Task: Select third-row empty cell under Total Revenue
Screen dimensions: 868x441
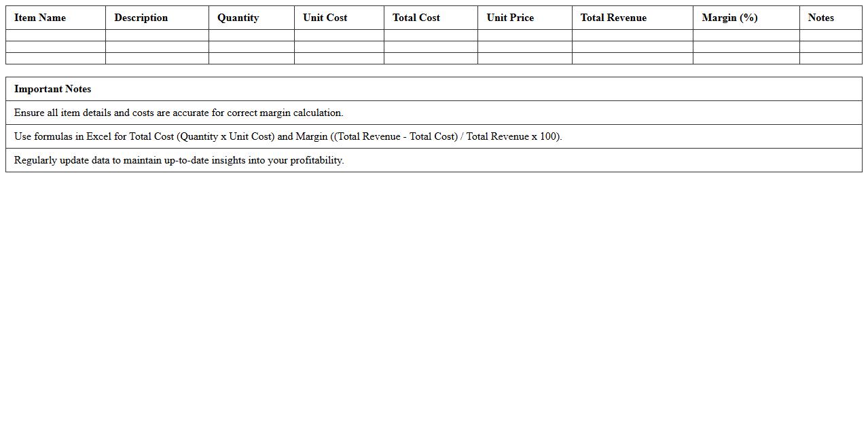Action: pyautogui.click(x=632, y=58)
